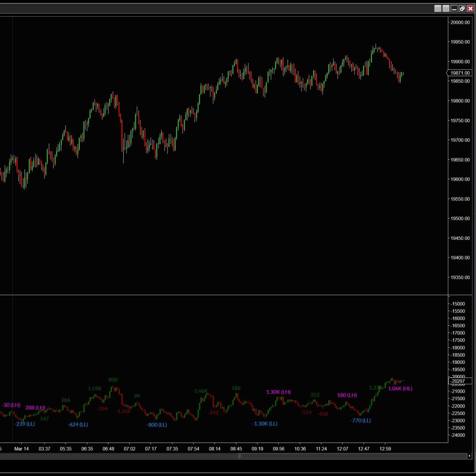Image resolution: width=476 pixels, height=476 pixels.
Task: Select the -800 (LL) swing label
Action: pyautogui.click(x=157, y=425)
